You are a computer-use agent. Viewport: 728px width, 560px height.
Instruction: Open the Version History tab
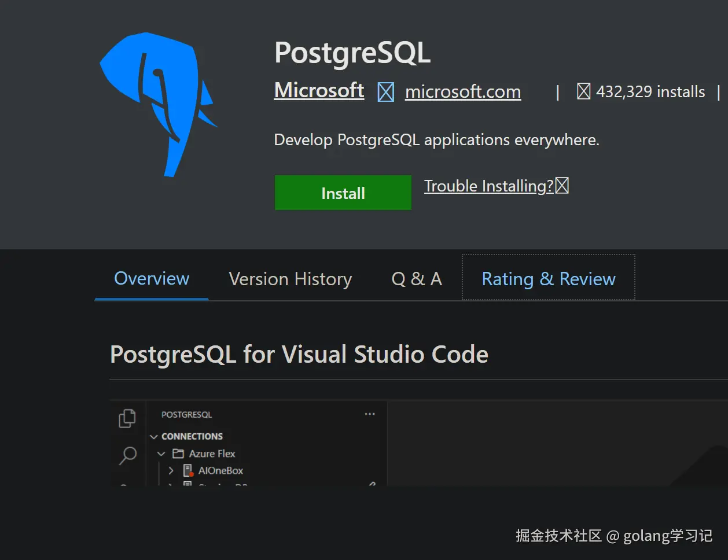coord(291,279)
